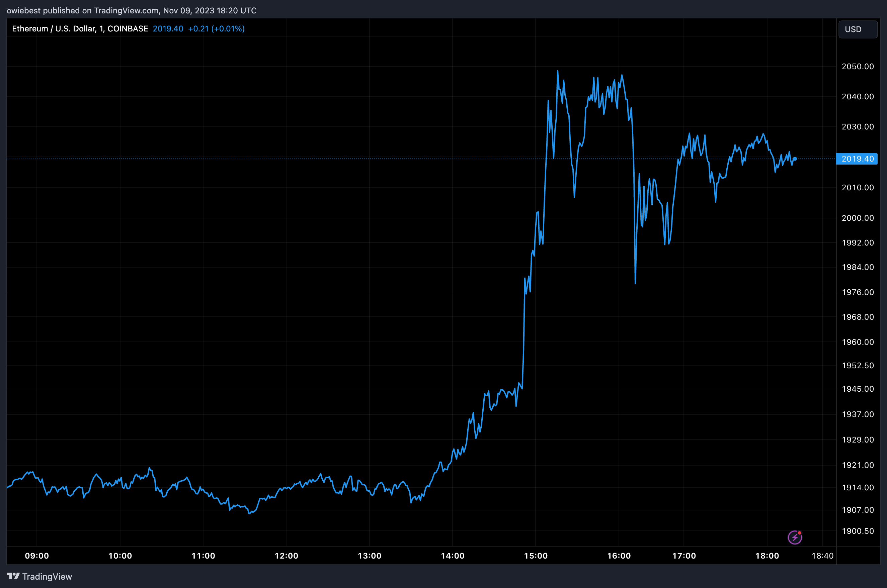Click the 1976.00 price axis label
Screen dimensions: 887x588
point(858,292)
